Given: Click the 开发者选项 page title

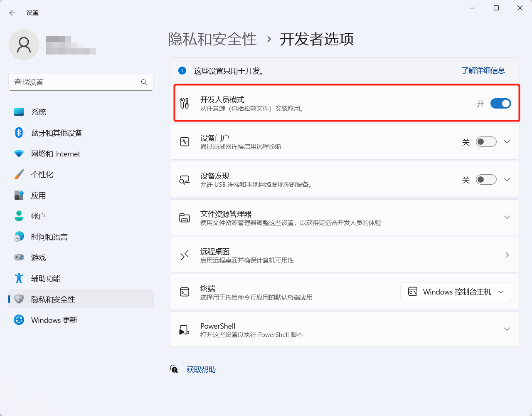Looking at the screenshot, I should 317,40.
